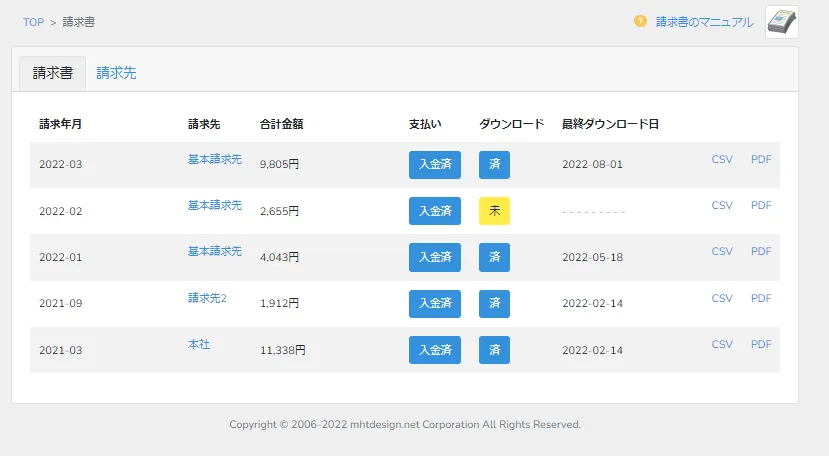Switch to the 請求先 tab

click(116, 73)
